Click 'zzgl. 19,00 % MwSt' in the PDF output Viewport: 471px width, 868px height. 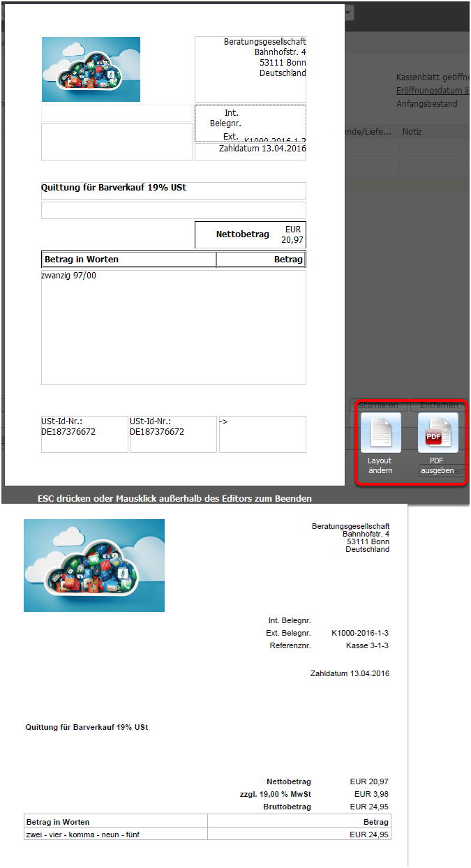pyautogui.click(x=275, y=794)
